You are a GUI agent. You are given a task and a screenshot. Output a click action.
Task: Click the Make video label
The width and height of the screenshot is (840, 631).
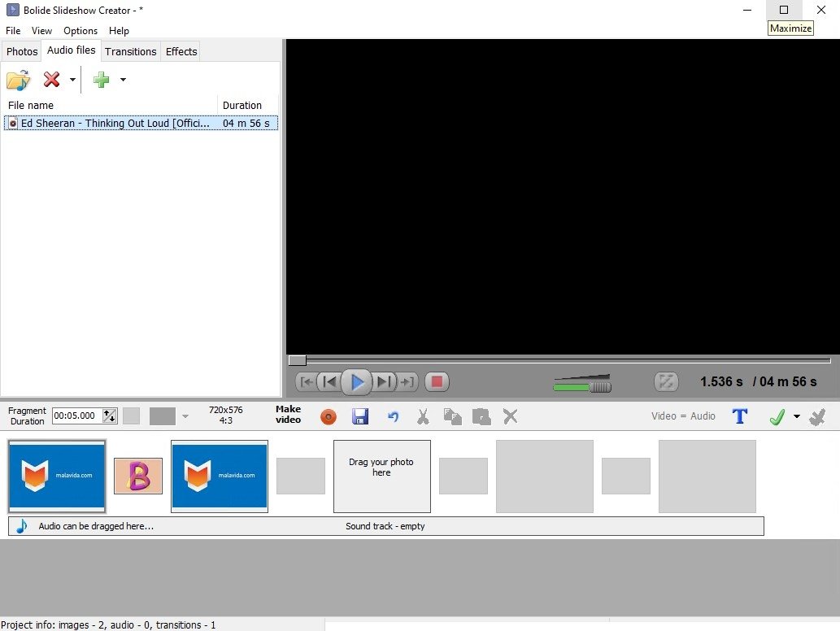click(288, 415)
